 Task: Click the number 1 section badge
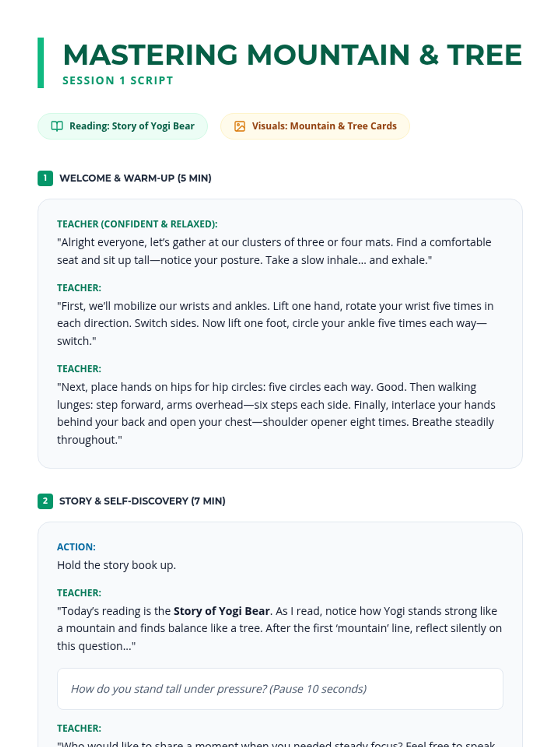point(45,178)
